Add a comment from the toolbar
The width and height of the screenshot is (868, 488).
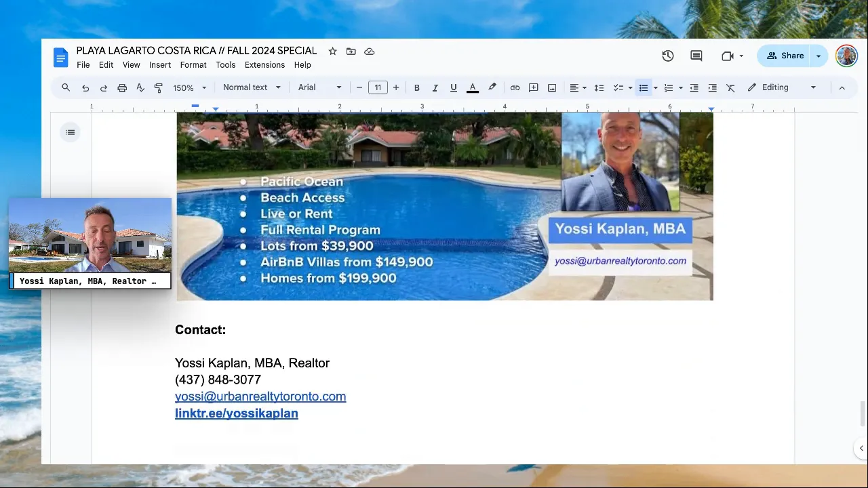[534, 87]
